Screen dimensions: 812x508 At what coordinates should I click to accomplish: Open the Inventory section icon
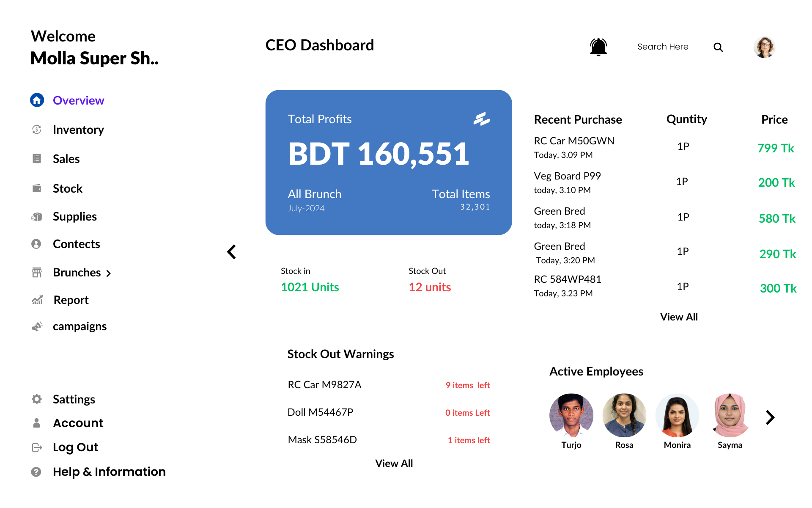point(36,129)
